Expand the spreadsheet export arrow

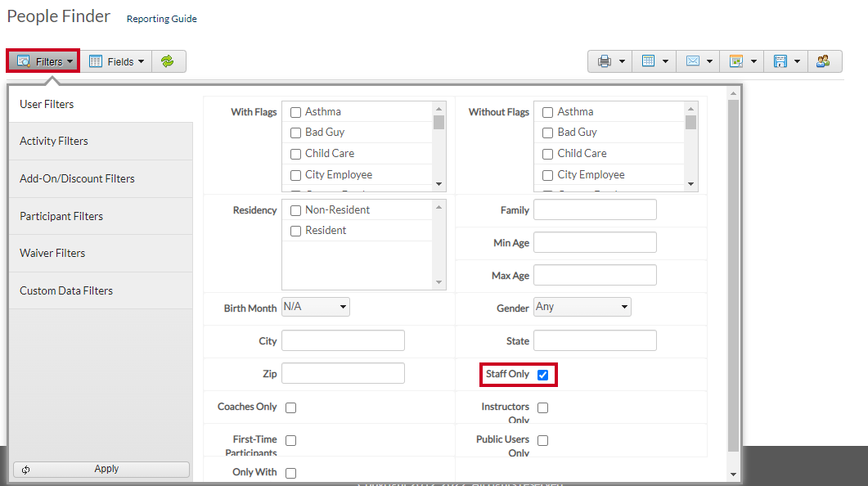point(665,61)
